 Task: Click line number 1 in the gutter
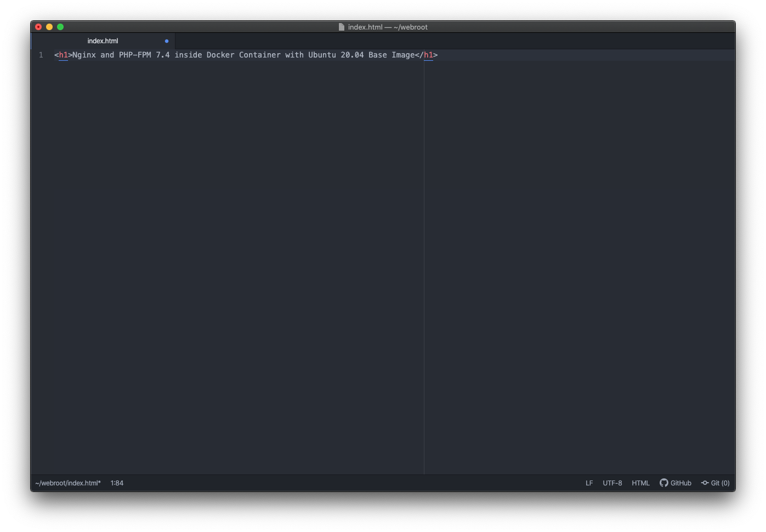[41, 55]
